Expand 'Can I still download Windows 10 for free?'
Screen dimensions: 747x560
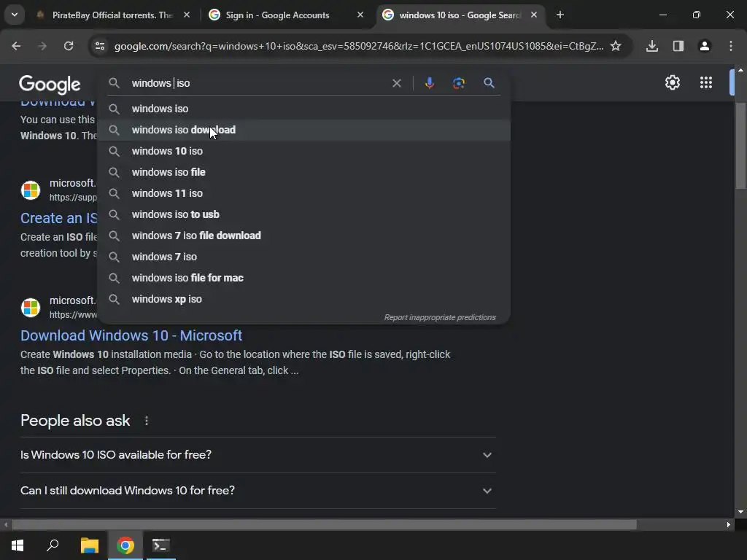tap(258, 491)
